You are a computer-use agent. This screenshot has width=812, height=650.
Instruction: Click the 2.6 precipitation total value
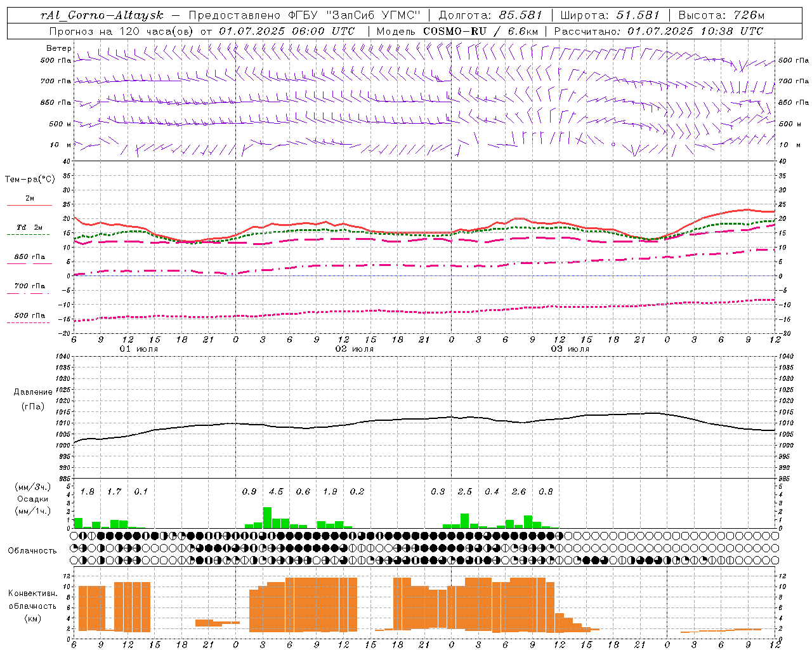(519, 492)
